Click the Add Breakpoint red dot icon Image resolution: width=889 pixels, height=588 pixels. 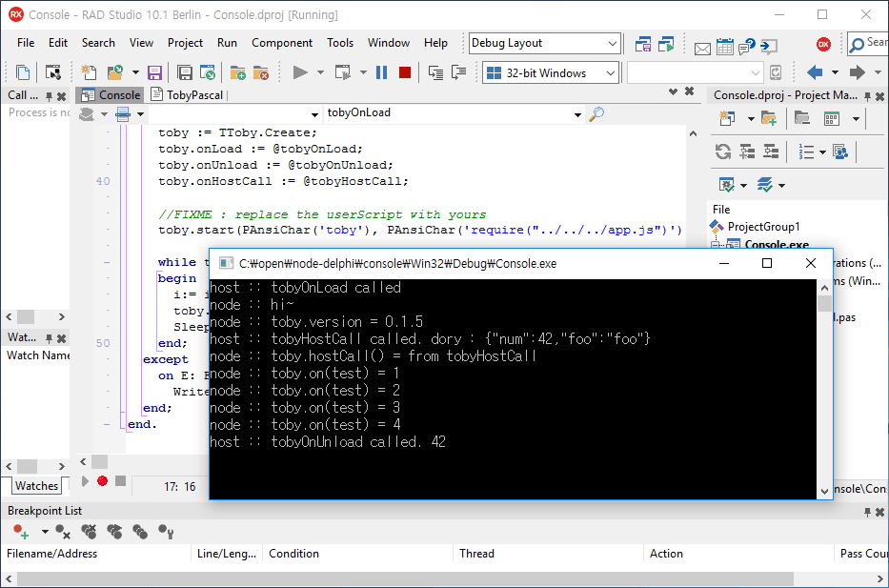coord(21,532)
